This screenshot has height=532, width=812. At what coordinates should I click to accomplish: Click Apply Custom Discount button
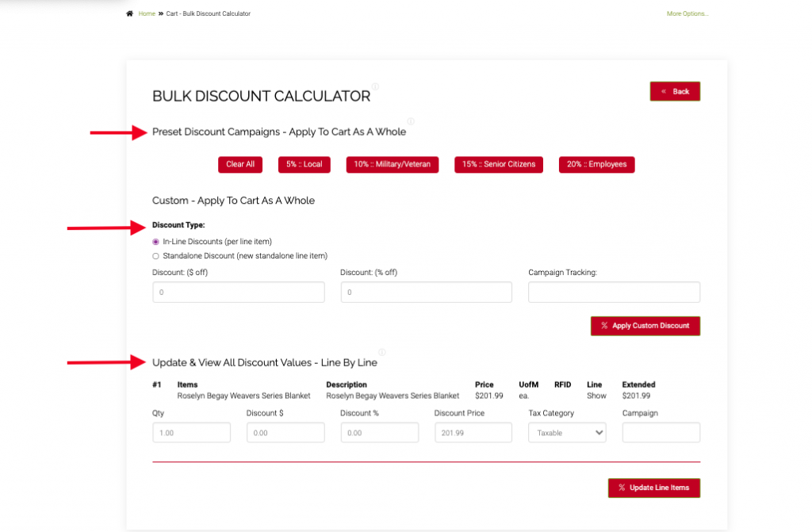click(645, 326)
